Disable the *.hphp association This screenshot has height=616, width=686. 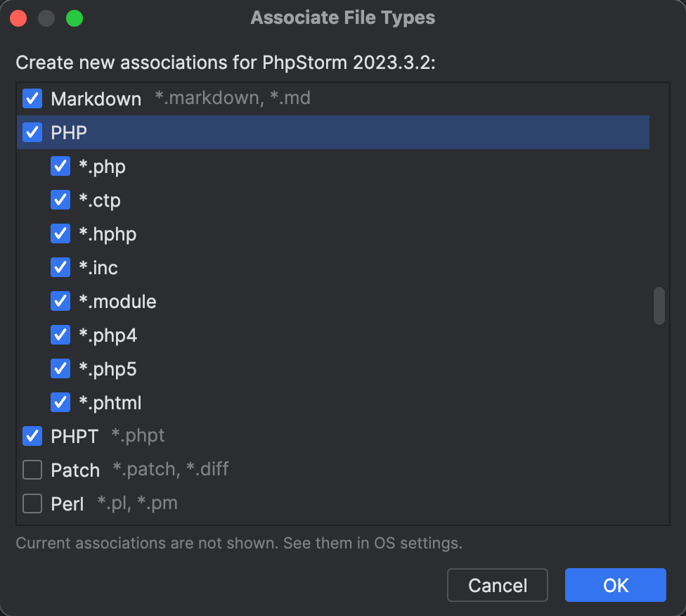60,233
